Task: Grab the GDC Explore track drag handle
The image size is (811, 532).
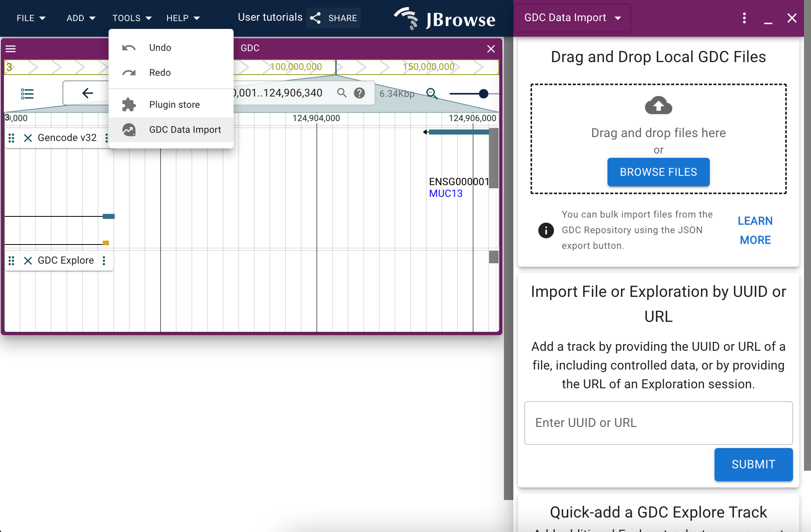Action: coord(11,261)
